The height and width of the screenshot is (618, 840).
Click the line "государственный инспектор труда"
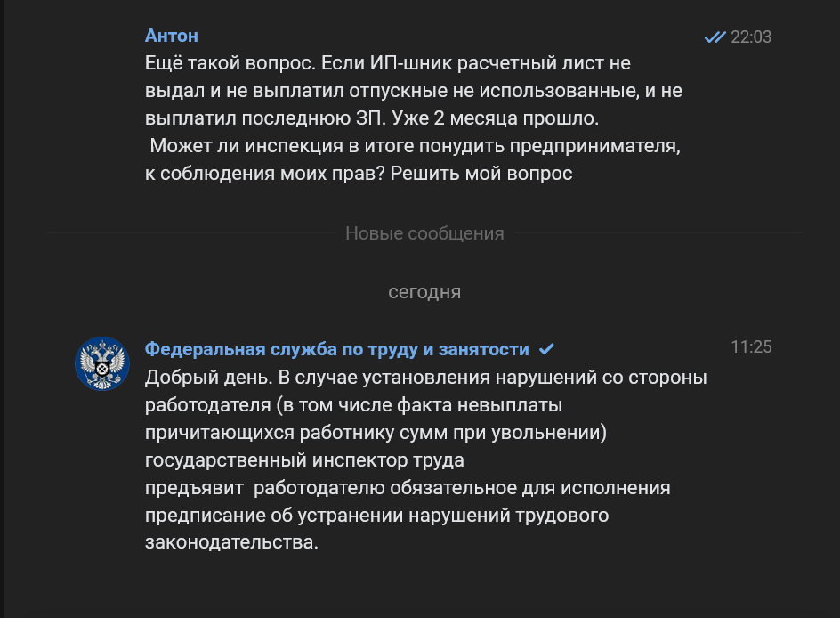pos(304,460)
